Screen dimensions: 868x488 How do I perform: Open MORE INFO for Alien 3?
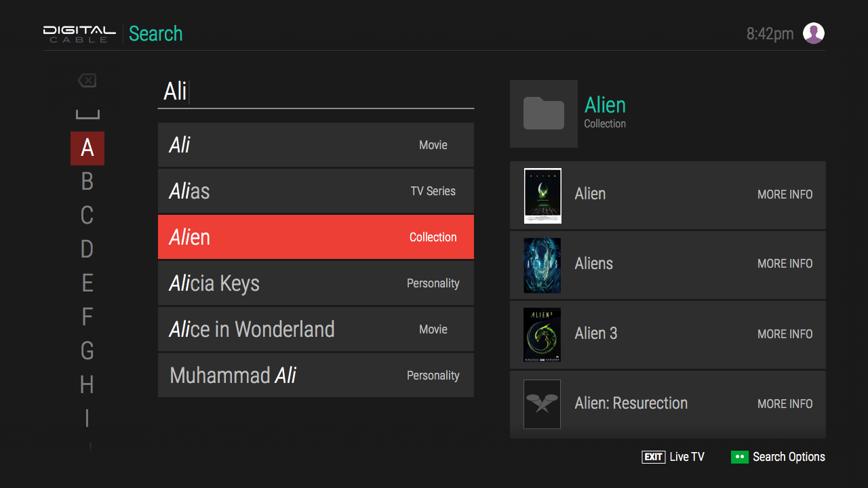[x=785, y=334]
